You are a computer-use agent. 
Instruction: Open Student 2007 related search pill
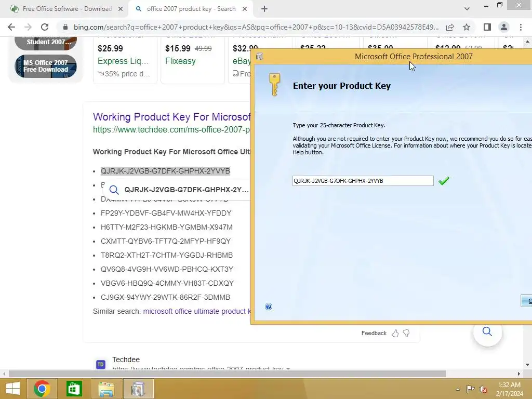(46, 43)
